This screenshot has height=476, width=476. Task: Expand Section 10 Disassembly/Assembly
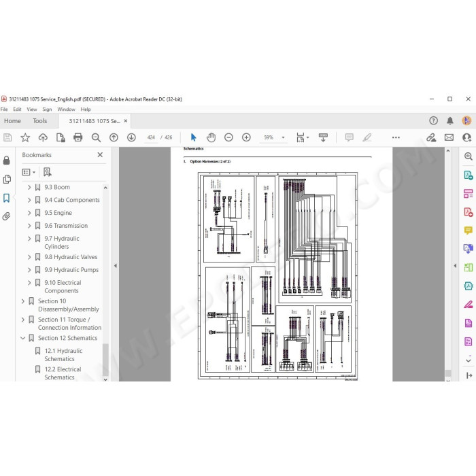22,301
